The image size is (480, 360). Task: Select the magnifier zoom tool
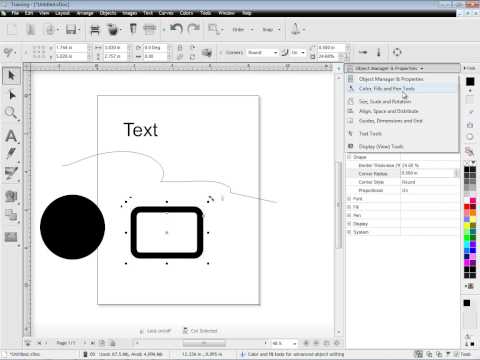coord(11,113)
